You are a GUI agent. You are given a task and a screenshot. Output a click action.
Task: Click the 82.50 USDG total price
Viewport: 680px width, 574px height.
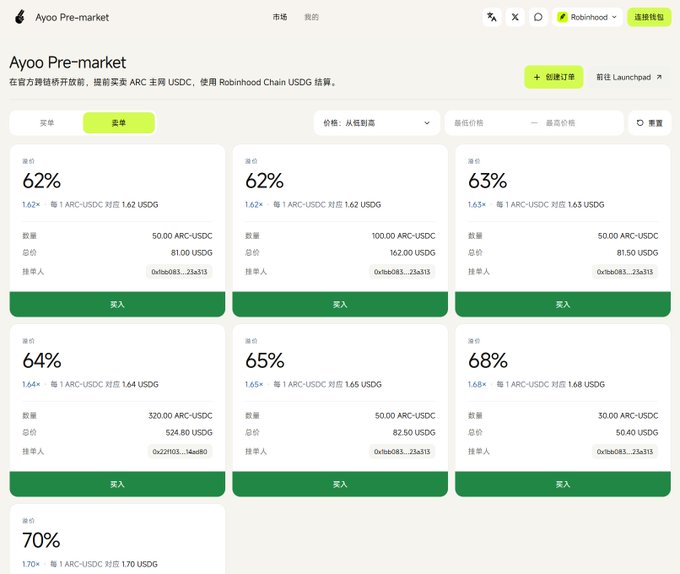click(x=414, y=432)
